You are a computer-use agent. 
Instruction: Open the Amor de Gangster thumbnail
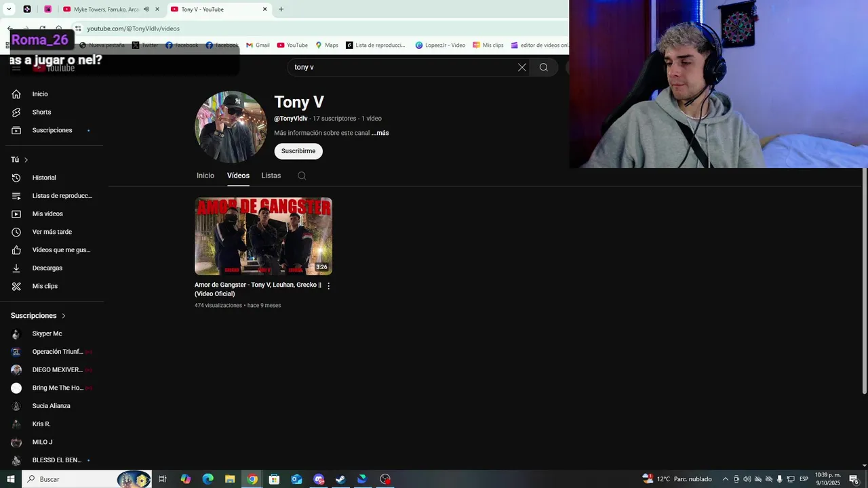pos(263,236)
